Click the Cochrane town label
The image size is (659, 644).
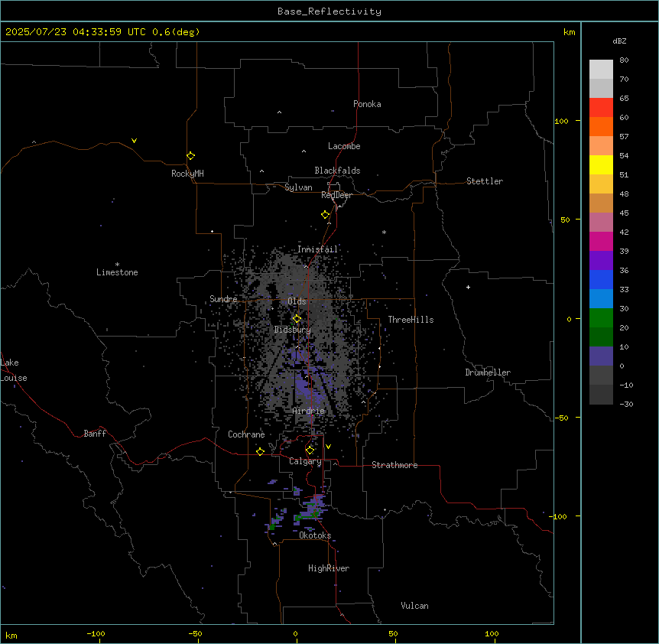(246, 434)
